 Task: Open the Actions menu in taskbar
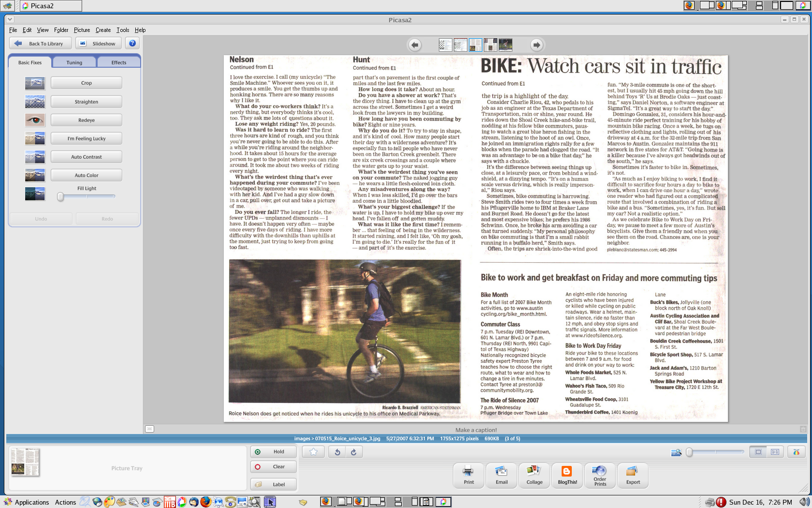(65, 502)
